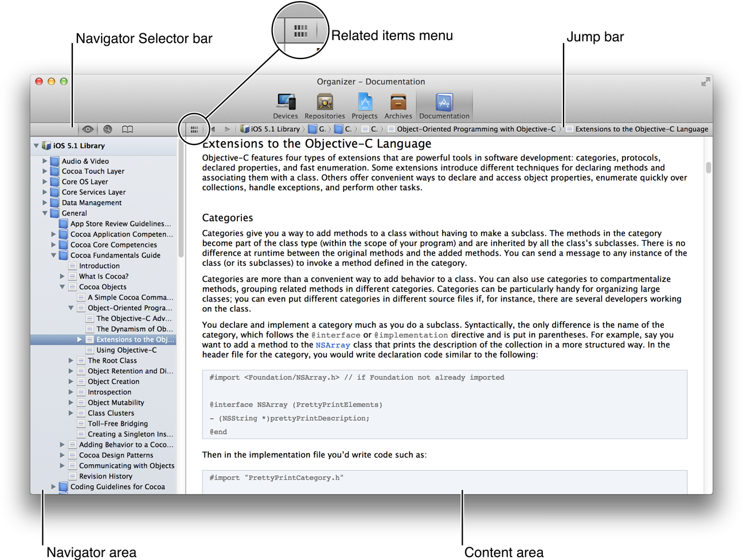Open Revision History document
Image resolution: width=743 pixels, height=560 pixels.
[x=105, y=476]
